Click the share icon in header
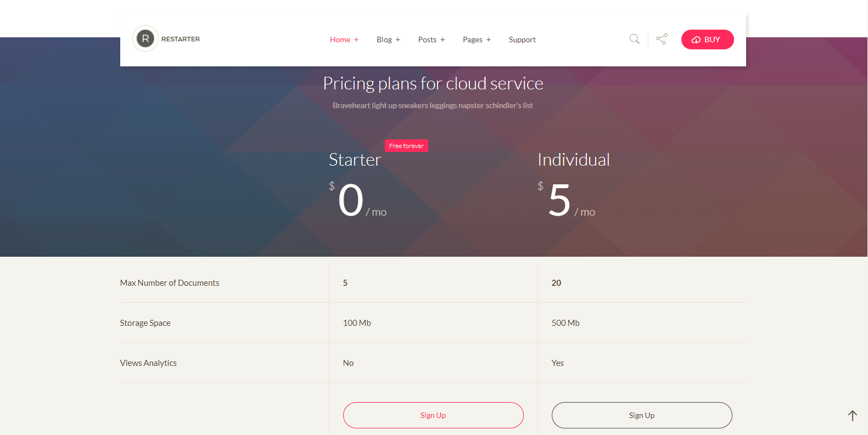 tap(662, 39)
